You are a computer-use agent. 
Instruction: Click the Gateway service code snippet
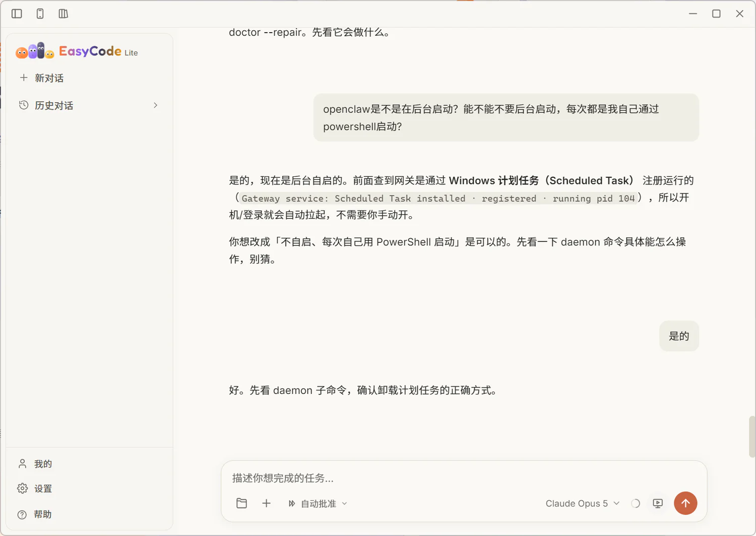[438, 198]
